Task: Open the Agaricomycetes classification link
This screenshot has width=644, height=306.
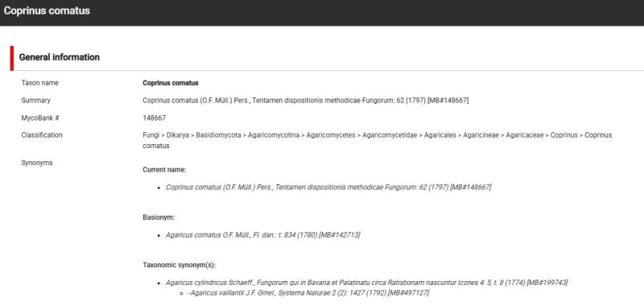Action: pos(331,135)
